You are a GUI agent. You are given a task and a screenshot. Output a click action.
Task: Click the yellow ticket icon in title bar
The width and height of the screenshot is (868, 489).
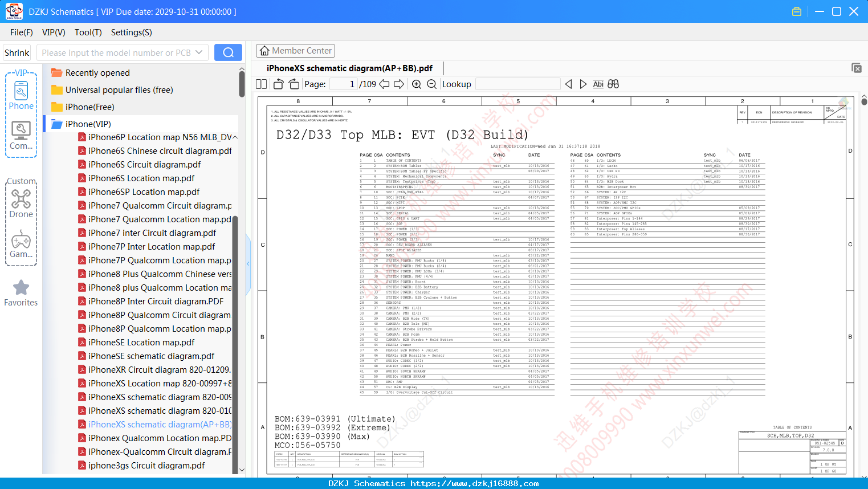tap(797, 11)
